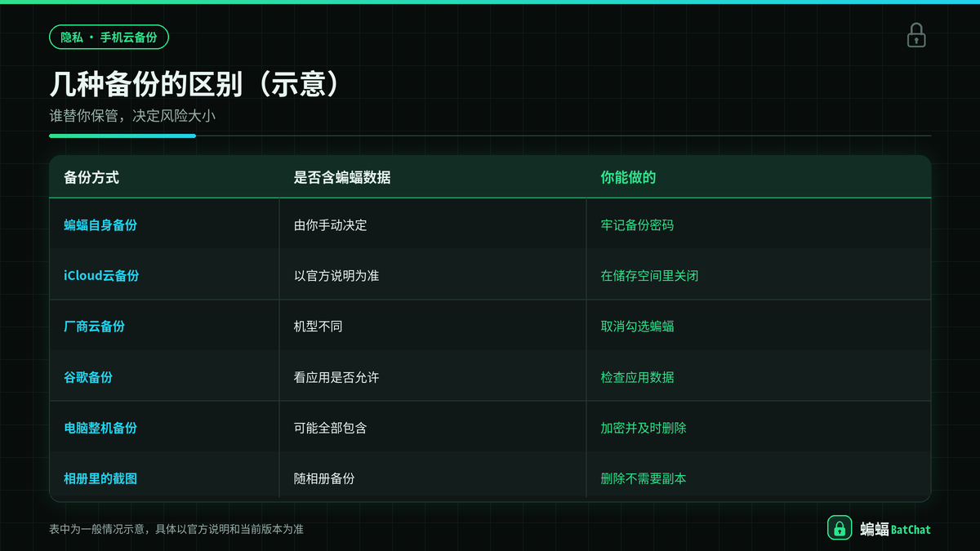Select the 蝙蝠自身备份 row label

(x=100, y=224)
